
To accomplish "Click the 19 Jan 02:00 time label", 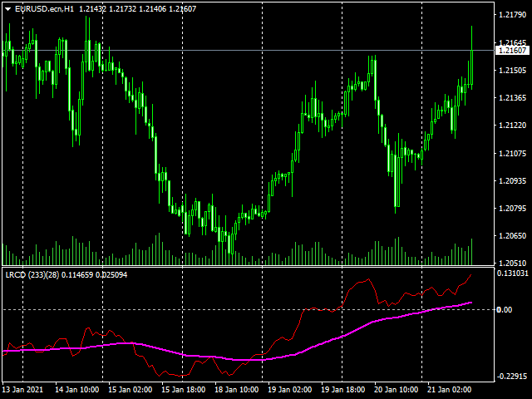I will (x=290, y=389).
